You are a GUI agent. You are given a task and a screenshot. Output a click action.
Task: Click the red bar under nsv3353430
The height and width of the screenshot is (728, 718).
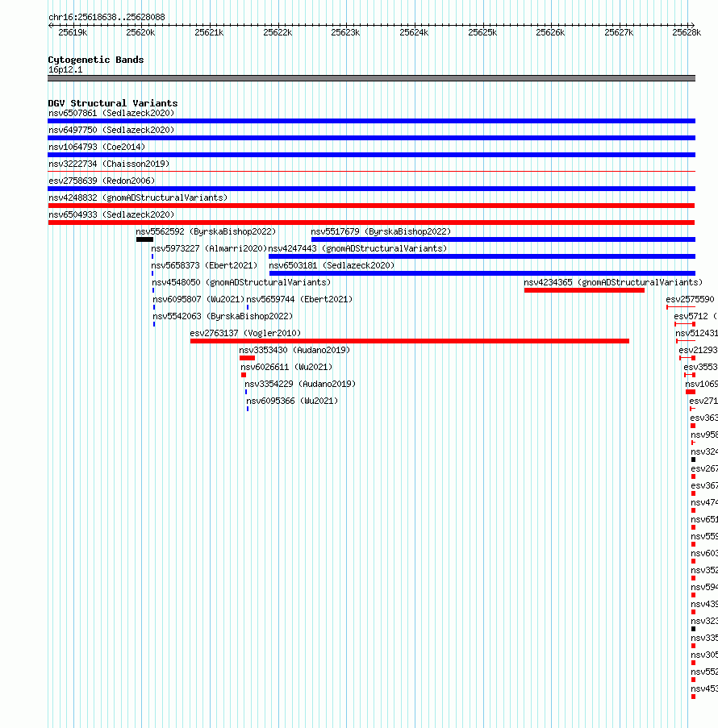[247, 358]
